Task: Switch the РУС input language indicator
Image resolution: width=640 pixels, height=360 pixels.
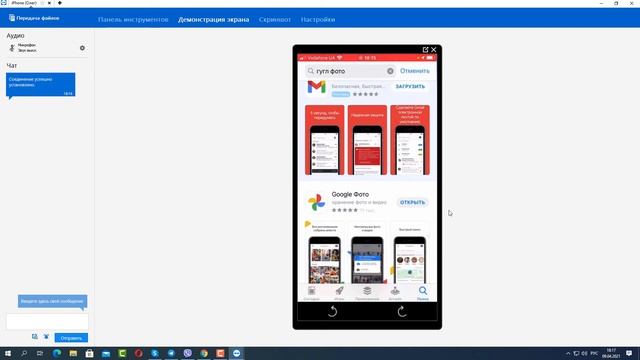Action: 594,353
